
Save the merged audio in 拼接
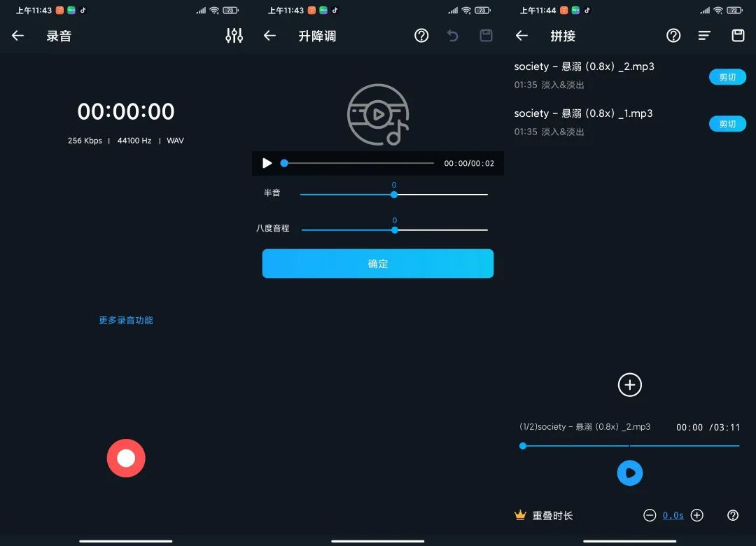pyautogui.click(x=738, y=36)
